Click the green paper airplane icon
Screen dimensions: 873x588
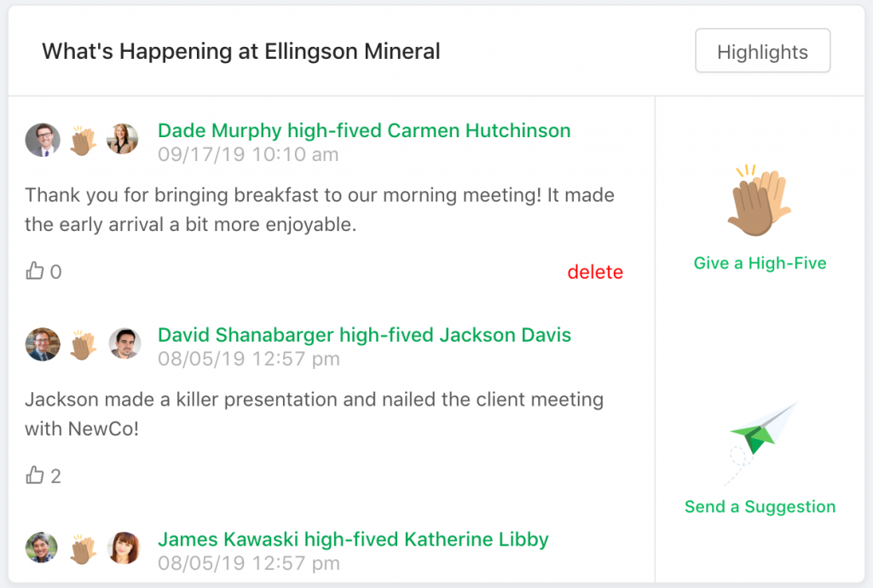760,443
